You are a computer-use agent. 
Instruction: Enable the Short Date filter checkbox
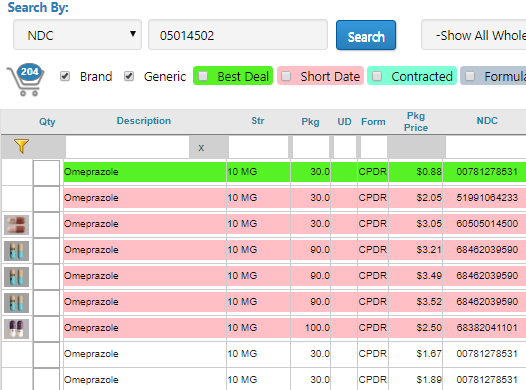(286, 76)
